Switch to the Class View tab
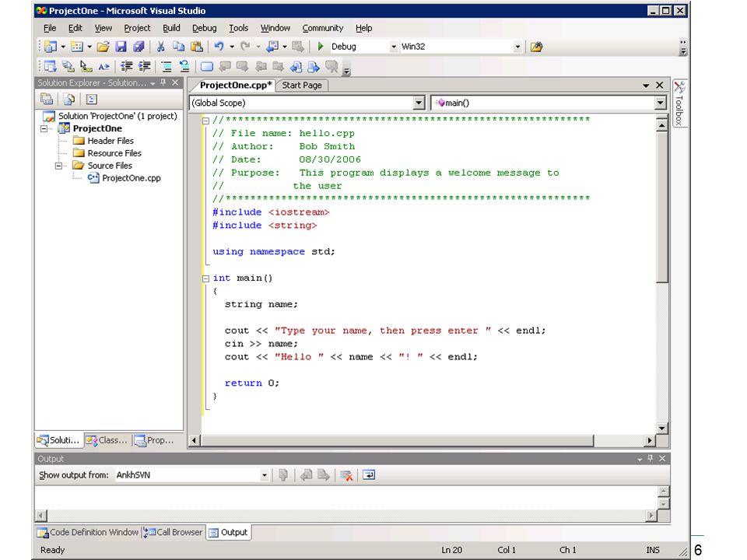The image size is (747, 560). pos(108,440)
